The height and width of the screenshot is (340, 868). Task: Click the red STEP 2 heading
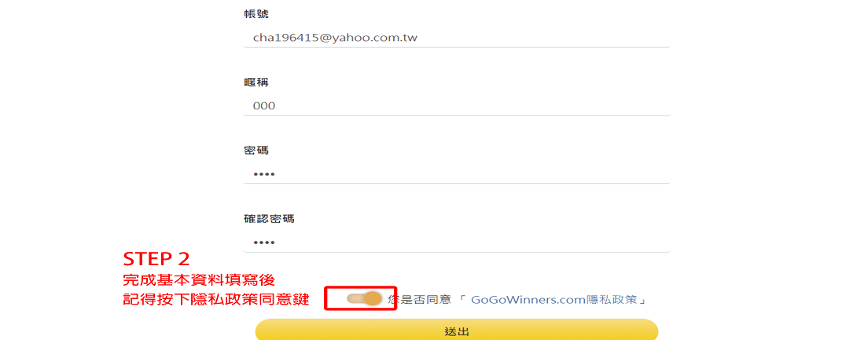[156, 259]
